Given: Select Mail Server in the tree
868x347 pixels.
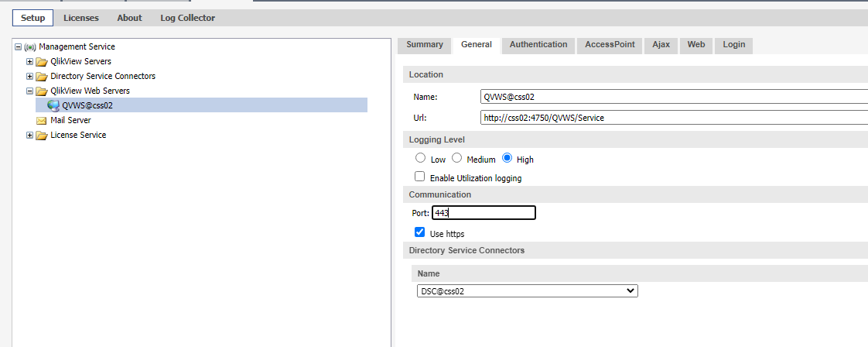Looking at the screenshot, I should point(71,120).
